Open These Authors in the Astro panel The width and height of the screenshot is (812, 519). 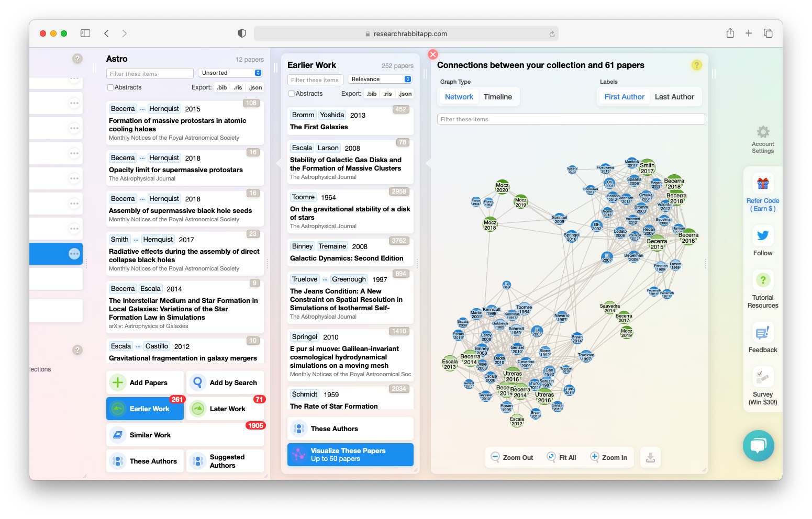coord(145,461)
